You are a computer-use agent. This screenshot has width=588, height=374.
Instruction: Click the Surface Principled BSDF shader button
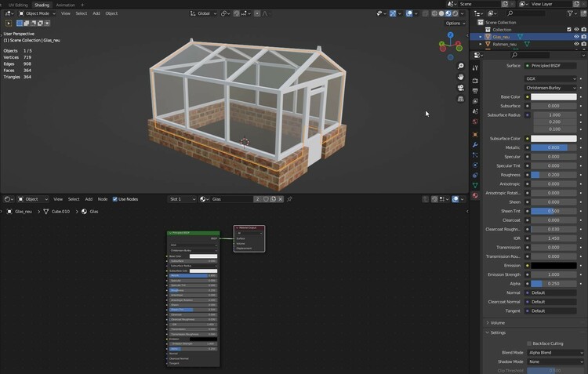click(x=550, y=66)
